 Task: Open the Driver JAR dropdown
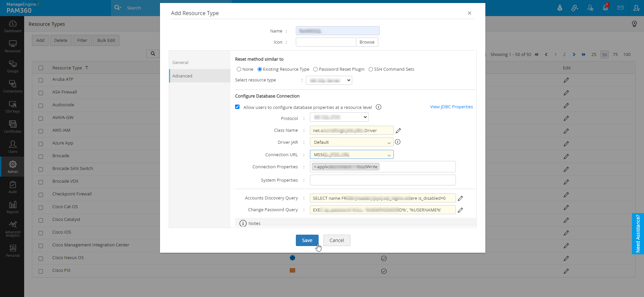click(352, 142)
